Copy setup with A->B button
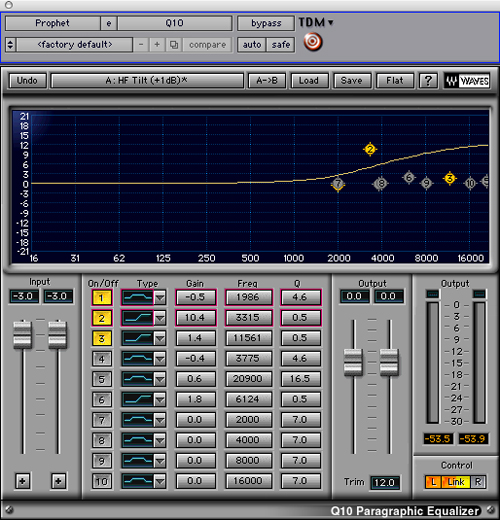The height and width of the screenshot is (520, 500). (x=267, y=81)
